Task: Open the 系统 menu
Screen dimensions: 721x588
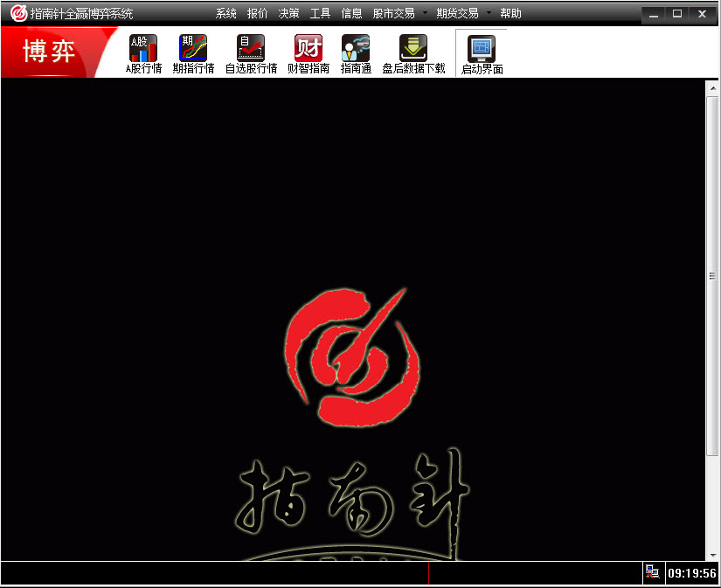Action: (225, 13)
